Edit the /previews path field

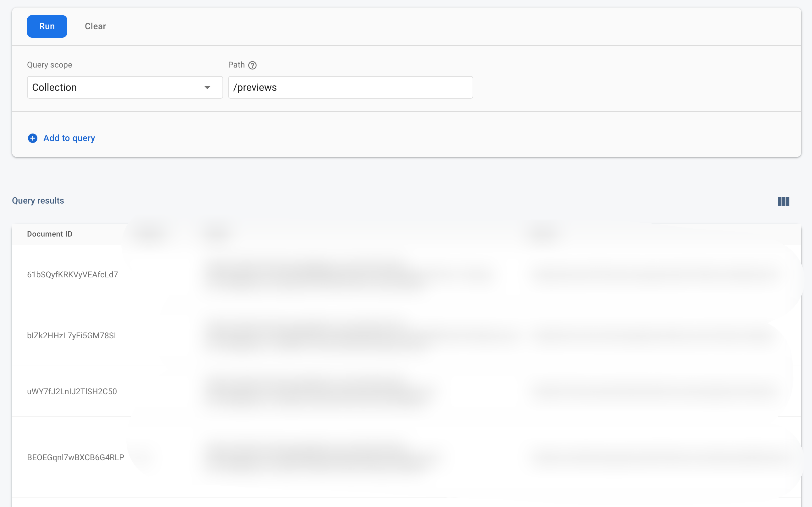click(x=350, y=87)
